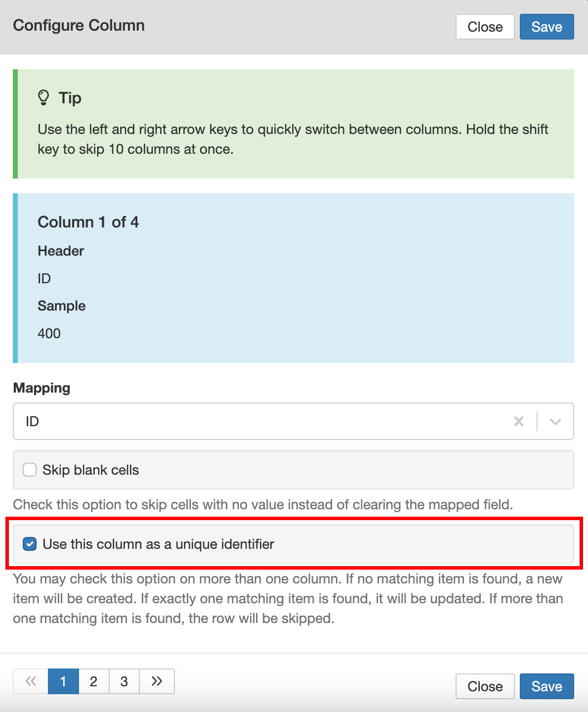
Task: Uncheck Use this column as a unique identifier
Action: 30,544
